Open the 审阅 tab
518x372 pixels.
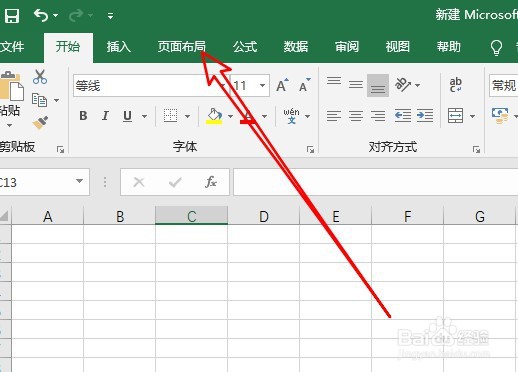(x=347, y=47)
